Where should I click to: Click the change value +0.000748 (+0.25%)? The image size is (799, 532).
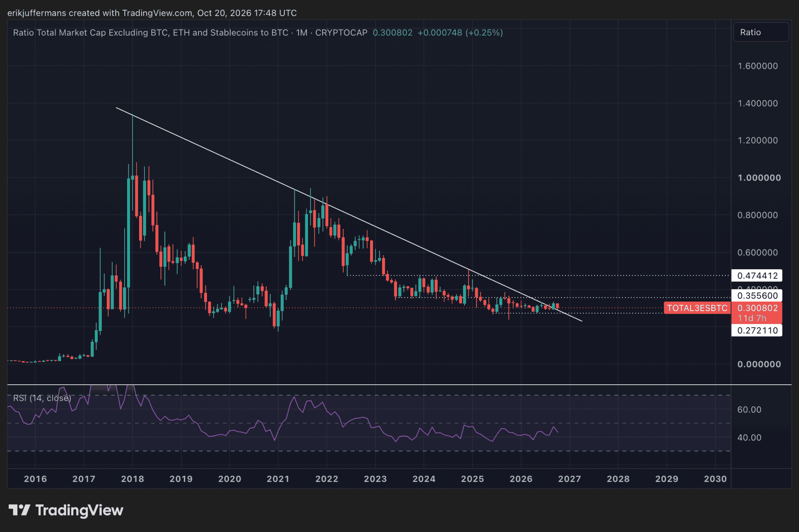[x=460, y=33]
